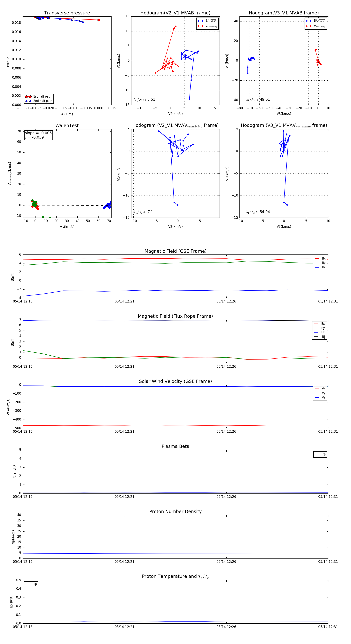Image resolution: width=351 pixels, height=644 pixels.
Task: Select the "2nd half path" legend entry
Action: [x=39, y=101]
